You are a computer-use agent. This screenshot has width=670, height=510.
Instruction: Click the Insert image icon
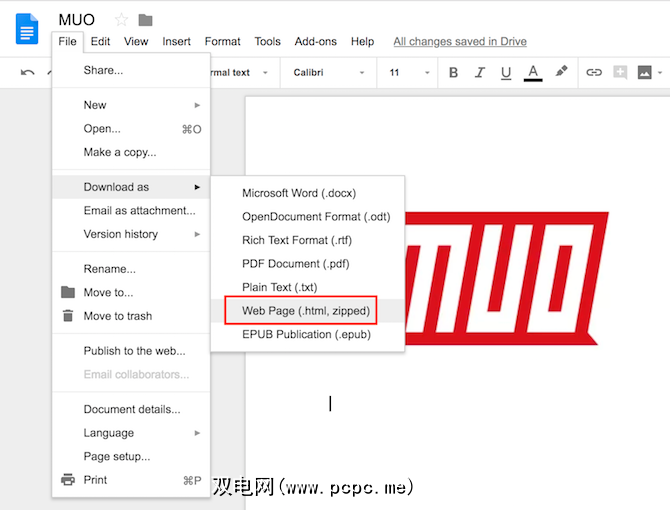tap(644, 72)
